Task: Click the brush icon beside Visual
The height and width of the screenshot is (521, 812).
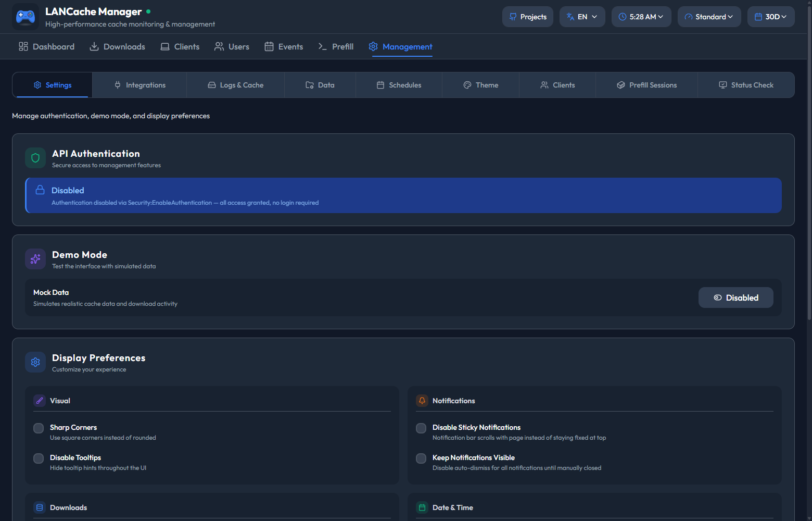Action: [40, 401]
